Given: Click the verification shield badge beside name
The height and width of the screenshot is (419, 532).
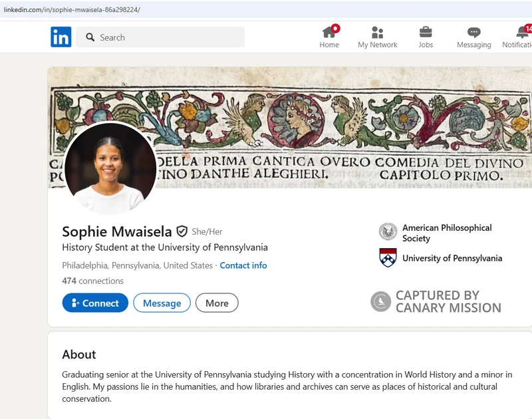Looking at the screenshot, I should (182, 231).
